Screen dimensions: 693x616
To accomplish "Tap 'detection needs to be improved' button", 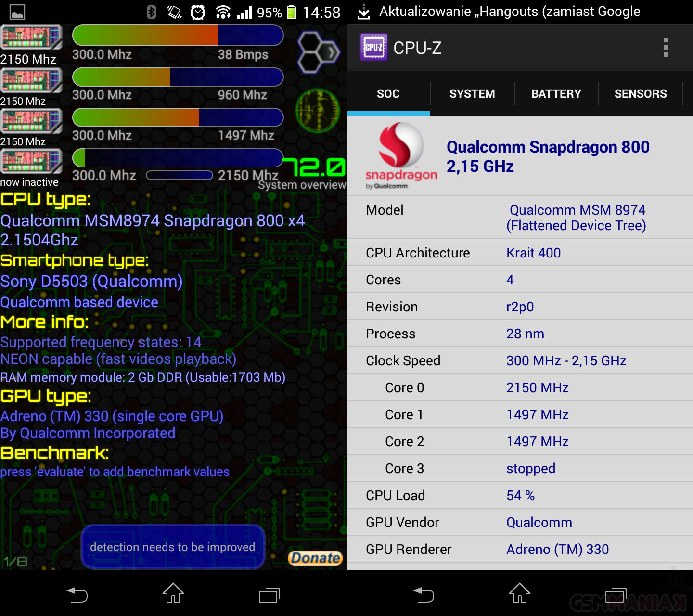I will 173,547.
